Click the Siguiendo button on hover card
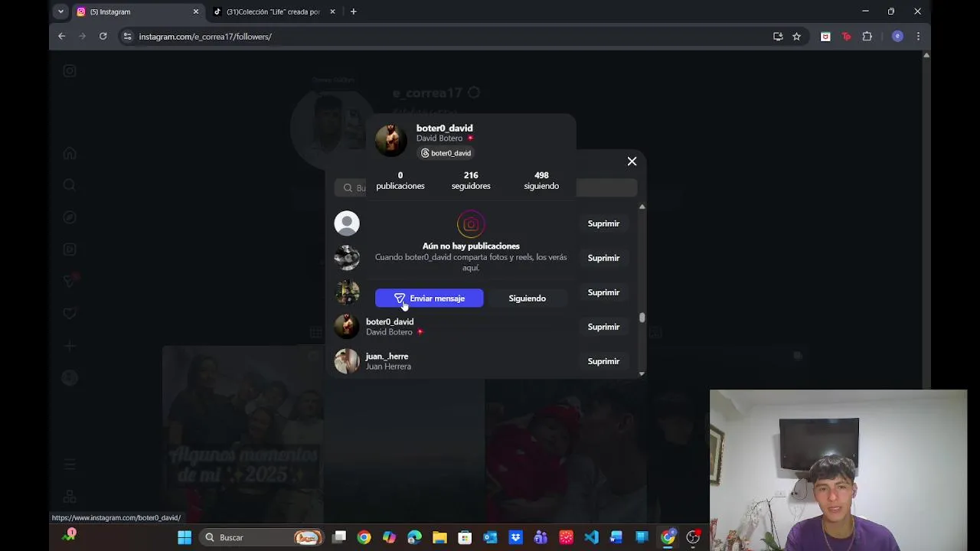 tap(527, 298)
